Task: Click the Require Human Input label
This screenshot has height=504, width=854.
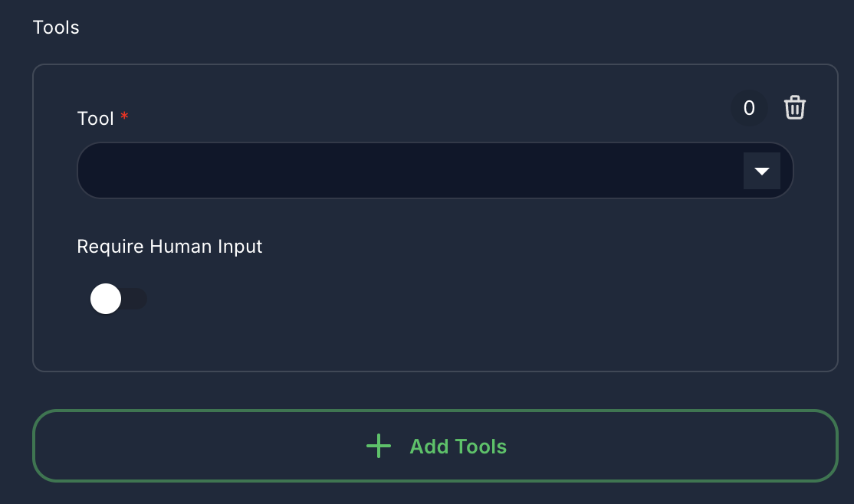Action: click(169, 246)
